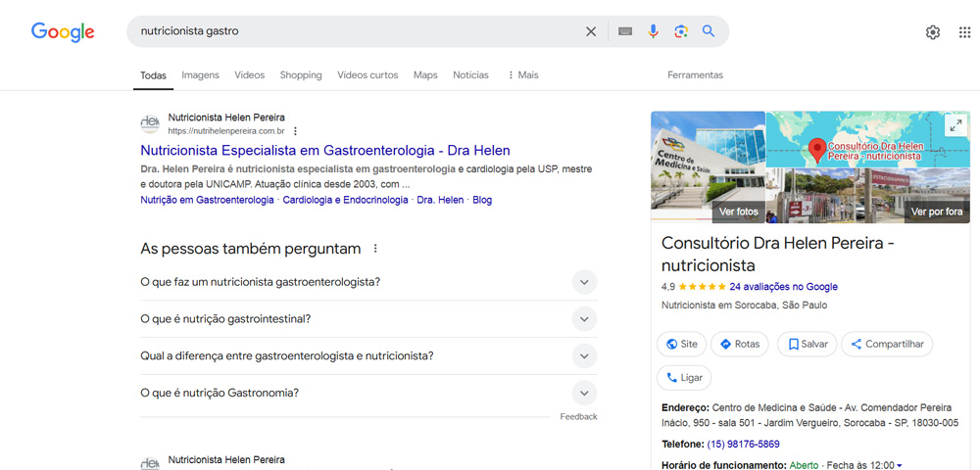Click the As pessoas também perguntam heading
This screenshot has width=980, height=470.
click(251, 249)
